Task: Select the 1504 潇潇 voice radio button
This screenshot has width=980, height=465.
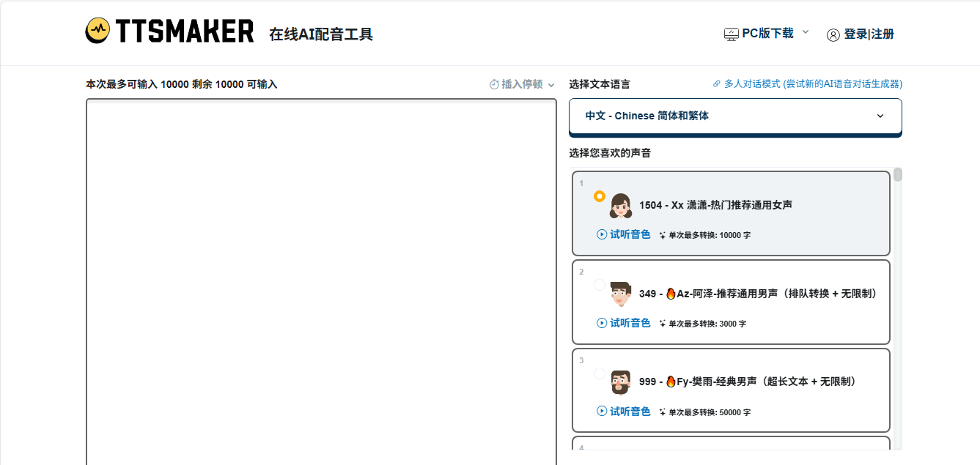Action: click(x=600, y=196)
